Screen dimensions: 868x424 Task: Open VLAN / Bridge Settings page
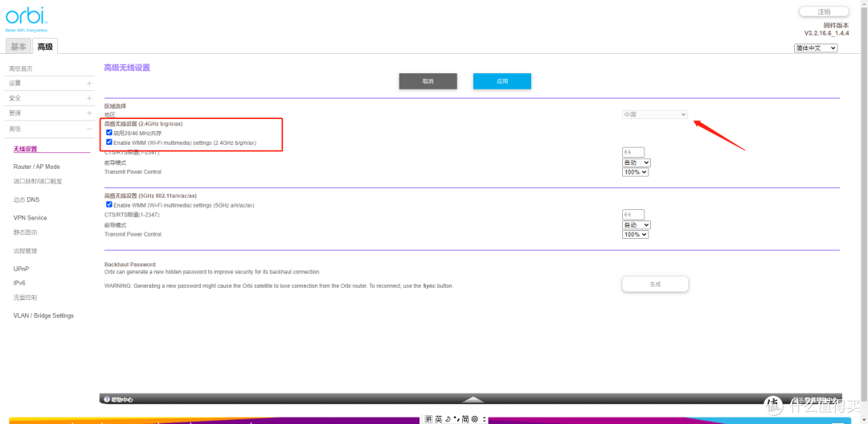43,316
